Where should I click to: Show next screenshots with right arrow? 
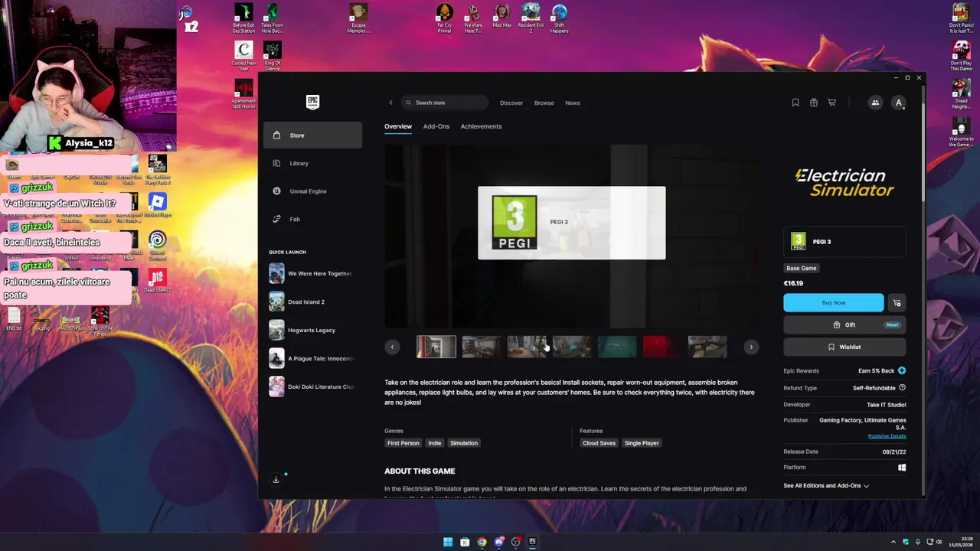751,347
